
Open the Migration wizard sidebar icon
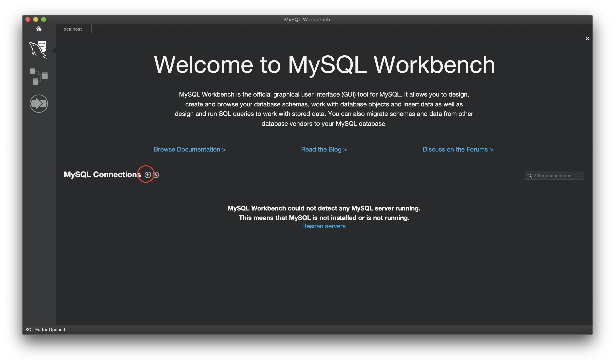39,103
